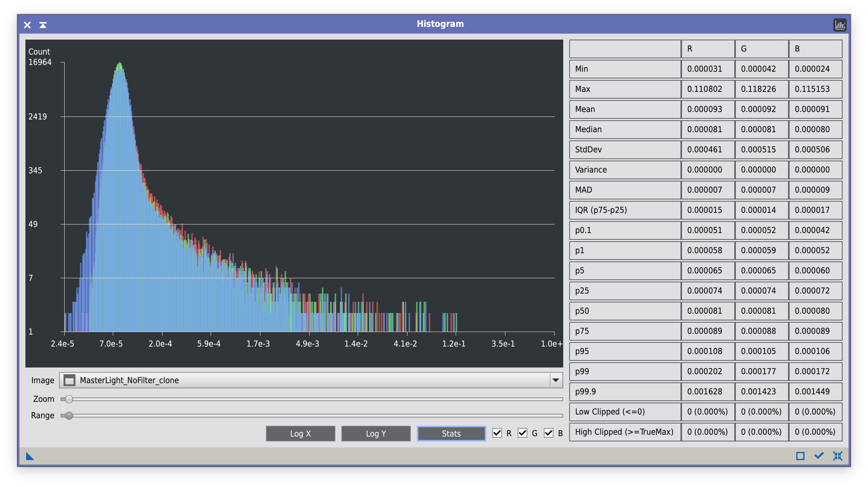Close the Histogram window with the X icon

coord(27,25)
